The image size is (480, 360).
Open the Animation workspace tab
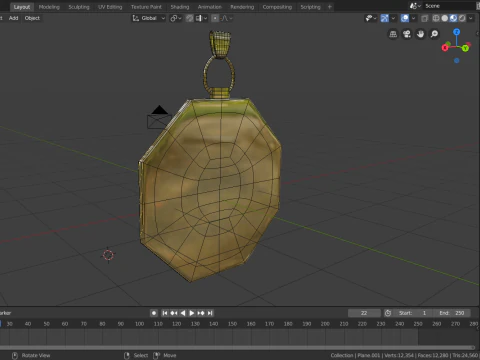[210, 7]
